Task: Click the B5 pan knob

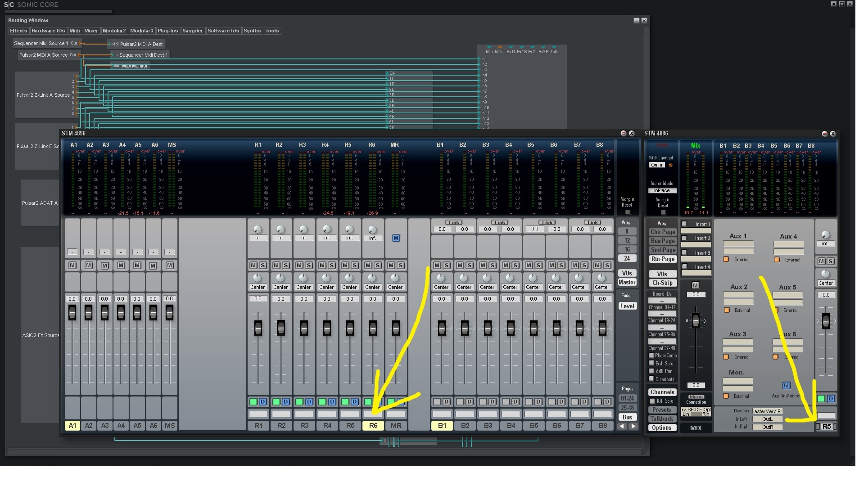Action: [533, 278]
